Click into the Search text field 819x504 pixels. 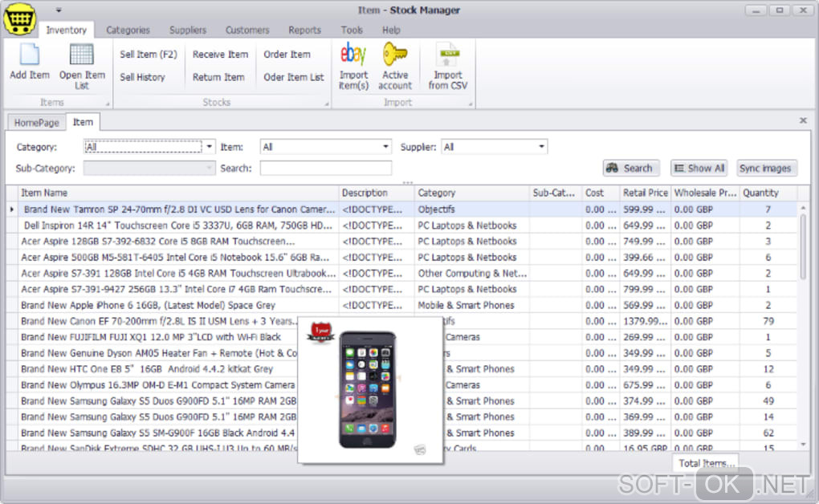click(326, 169)
